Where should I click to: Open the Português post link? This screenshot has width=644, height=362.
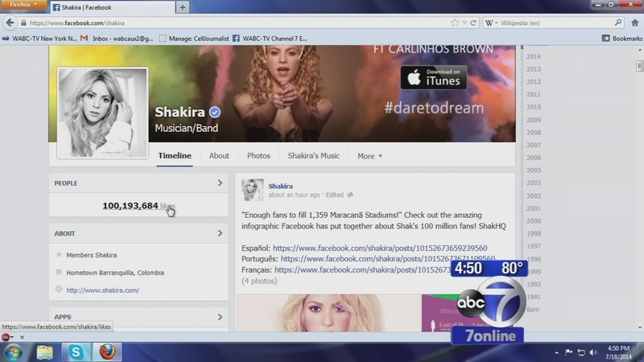(388, 259)
